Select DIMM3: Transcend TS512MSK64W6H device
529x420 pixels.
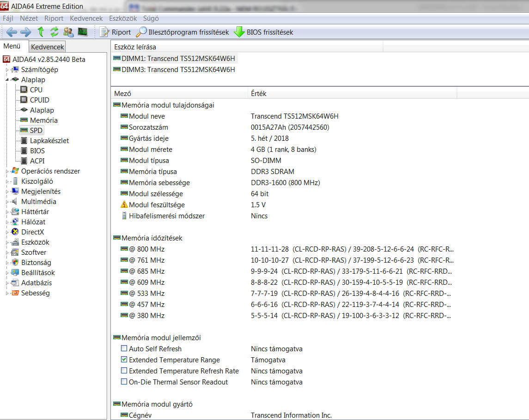[x=175, y=70]
